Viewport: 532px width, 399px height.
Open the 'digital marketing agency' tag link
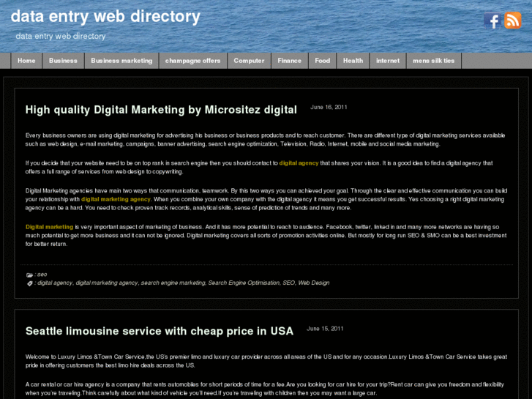(x=107, y=283)
